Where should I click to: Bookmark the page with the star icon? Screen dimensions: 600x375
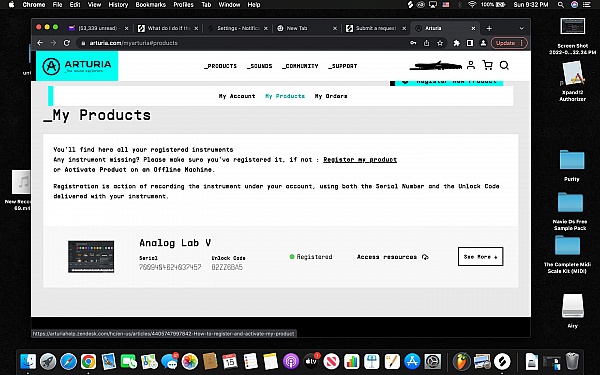(440, 43)
